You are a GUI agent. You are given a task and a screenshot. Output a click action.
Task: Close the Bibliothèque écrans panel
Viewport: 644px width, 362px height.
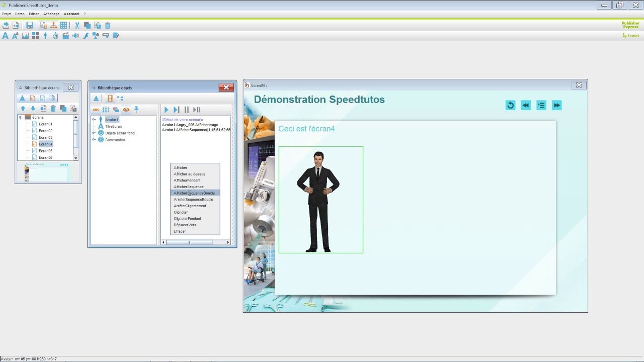tap(70, 87)
